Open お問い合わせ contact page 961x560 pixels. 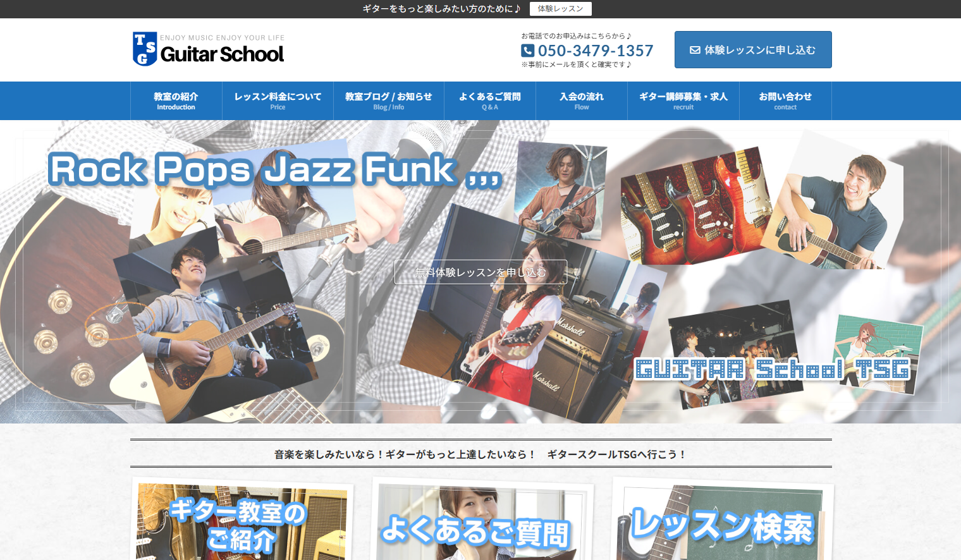[785, 100]
